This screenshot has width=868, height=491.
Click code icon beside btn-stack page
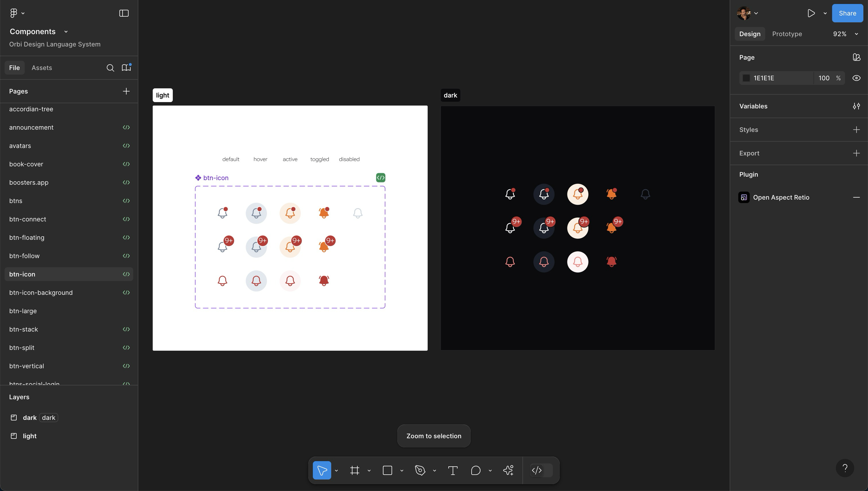coord(126,330)
